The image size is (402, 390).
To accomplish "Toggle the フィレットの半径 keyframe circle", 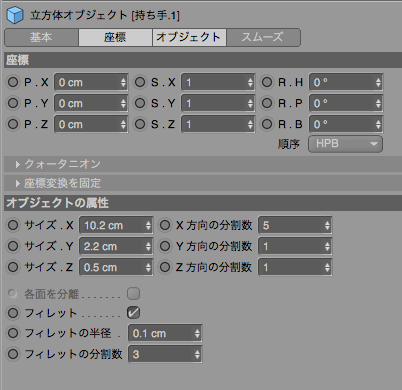I will 13,333.
